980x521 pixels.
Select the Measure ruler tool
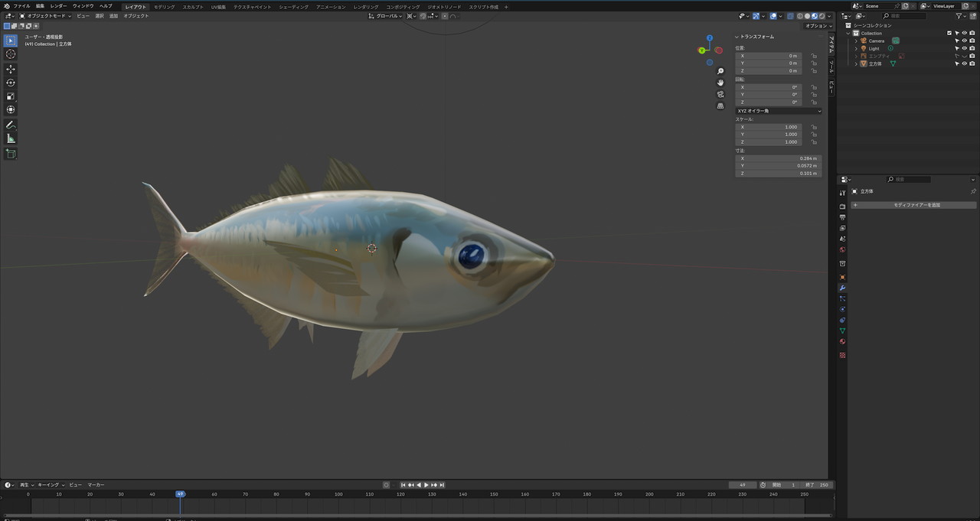coord(11,138)
